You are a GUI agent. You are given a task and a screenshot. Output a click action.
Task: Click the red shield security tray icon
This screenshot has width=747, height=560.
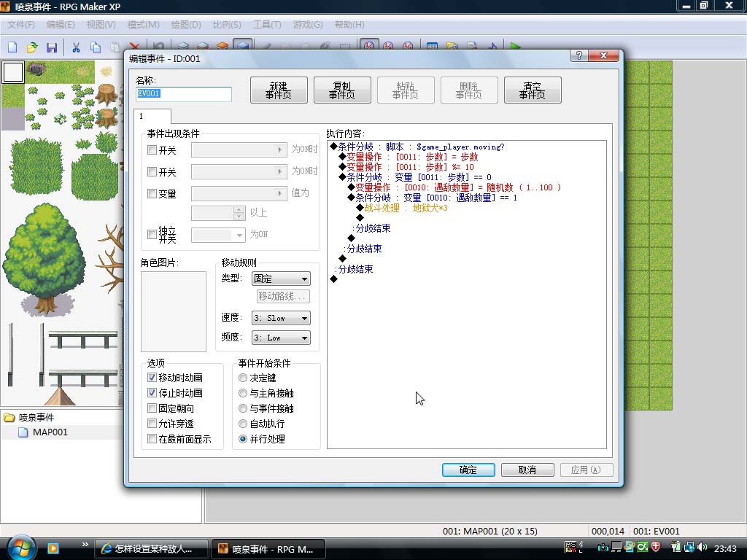click(656, 547)
